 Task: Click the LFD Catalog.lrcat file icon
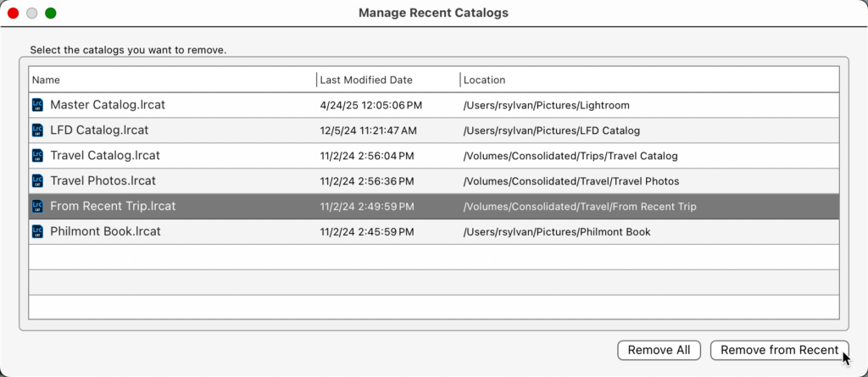[37, 130]
